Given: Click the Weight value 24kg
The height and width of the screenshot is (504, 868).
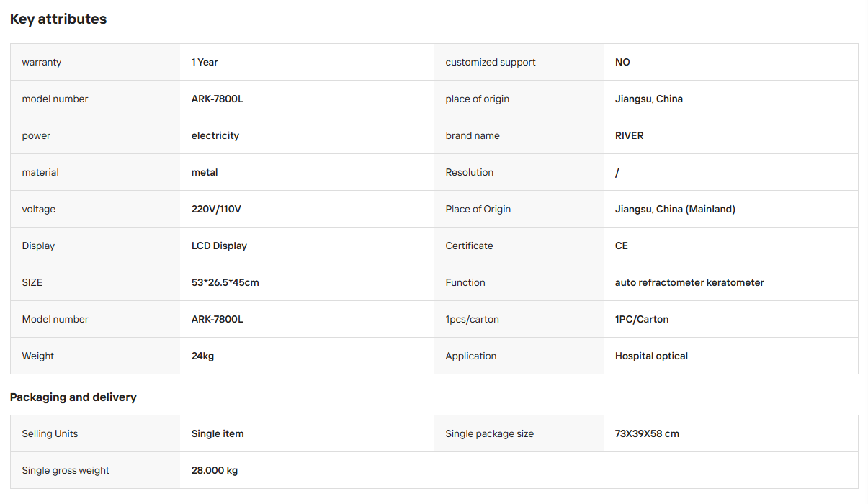Looking at the screenshot, I should pos(202,356).
